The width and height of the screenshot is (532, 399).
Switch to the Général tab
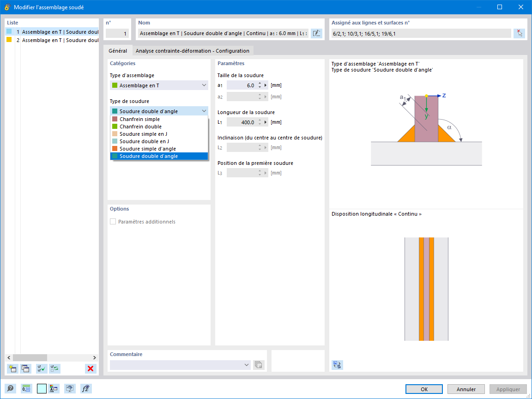point(118,50)
